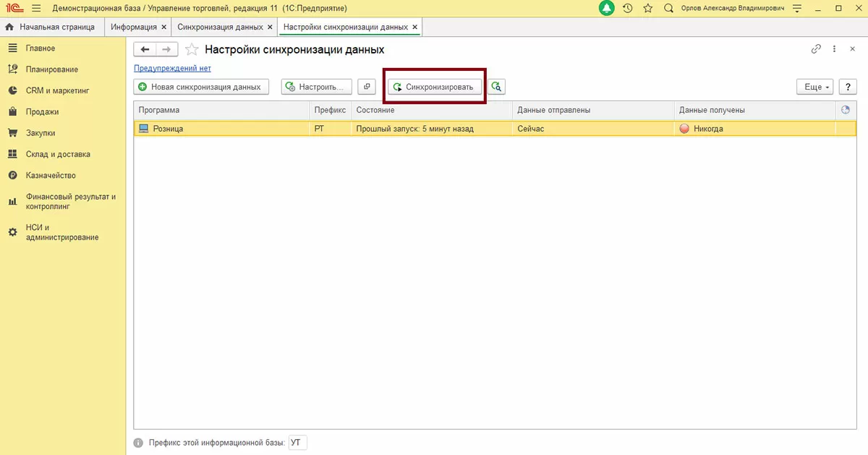Click the Планирование sidebar icon

12,69
